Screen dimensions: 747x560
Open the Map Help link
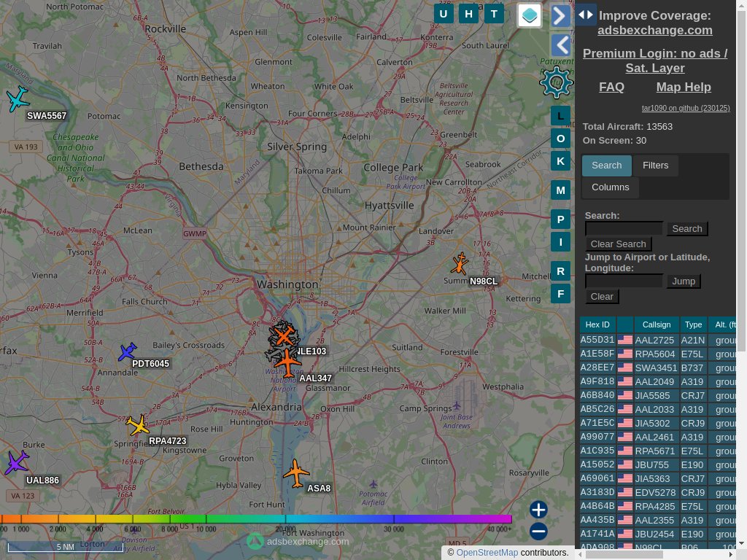pyautogui.click(x=684, y=87)
